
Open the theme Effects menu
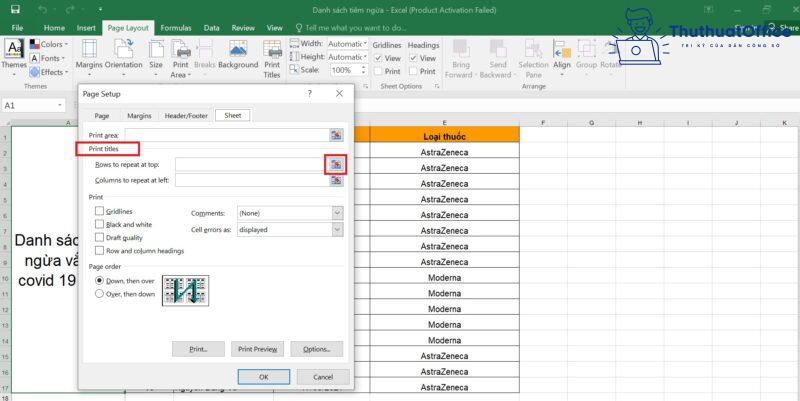[x=49, y=72]
